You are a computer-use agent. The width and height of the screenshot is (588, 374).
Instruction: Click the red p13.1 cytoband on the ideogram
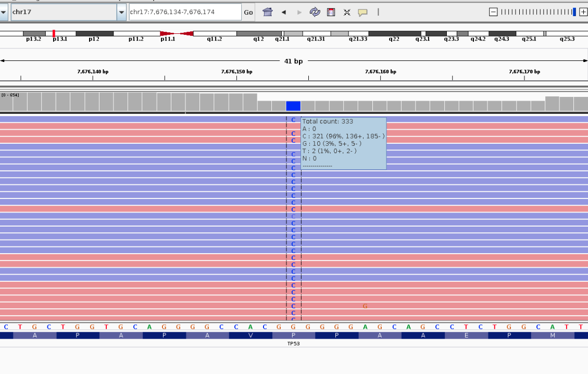coord(54,34)
